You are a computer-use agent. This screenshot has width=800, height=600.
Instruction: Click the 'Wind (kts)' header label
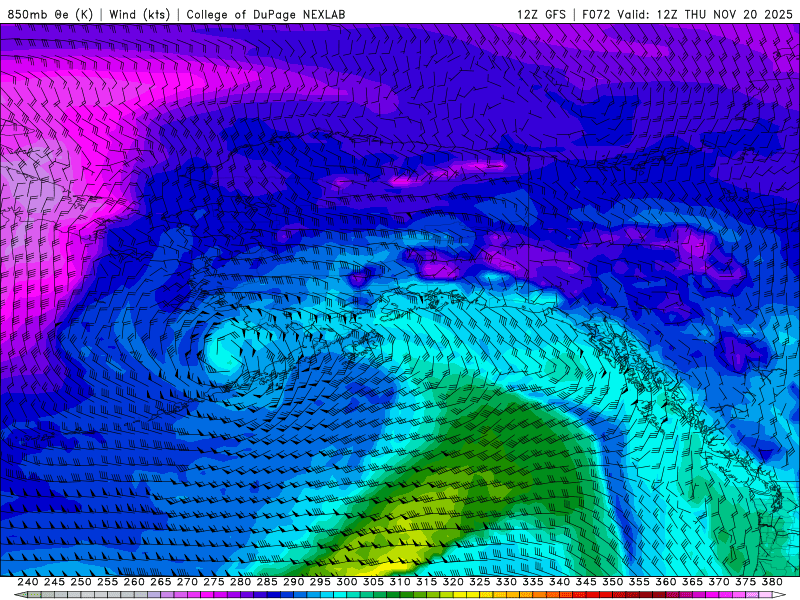pyautogui.click(x=139, y=14)
